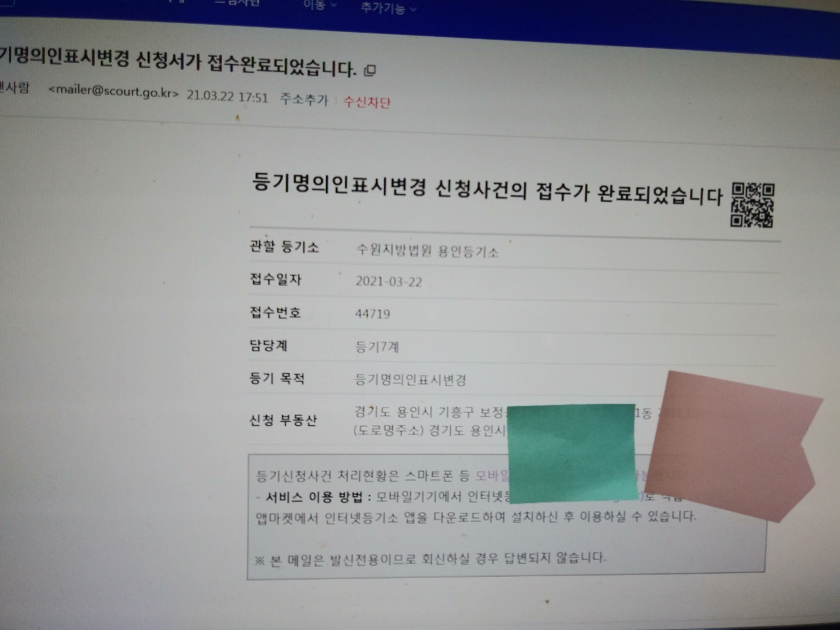This screenshot has width=840, height=630.
Task: Click the 접수일자 value 2021-03-22
Action: (388, 282)
